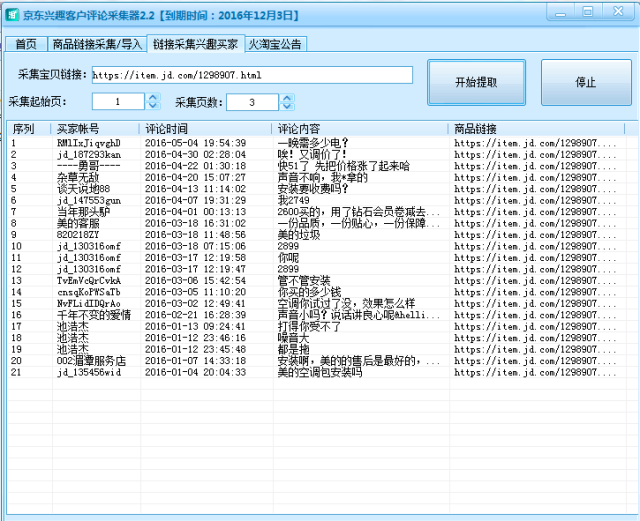This screenshot has height=521, width=640.
Task: Click comment 美的垃圾
Action: coord(299,235)
